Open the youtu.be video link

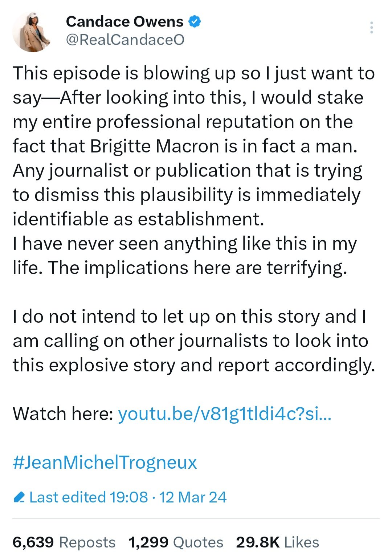coord(225,414)
